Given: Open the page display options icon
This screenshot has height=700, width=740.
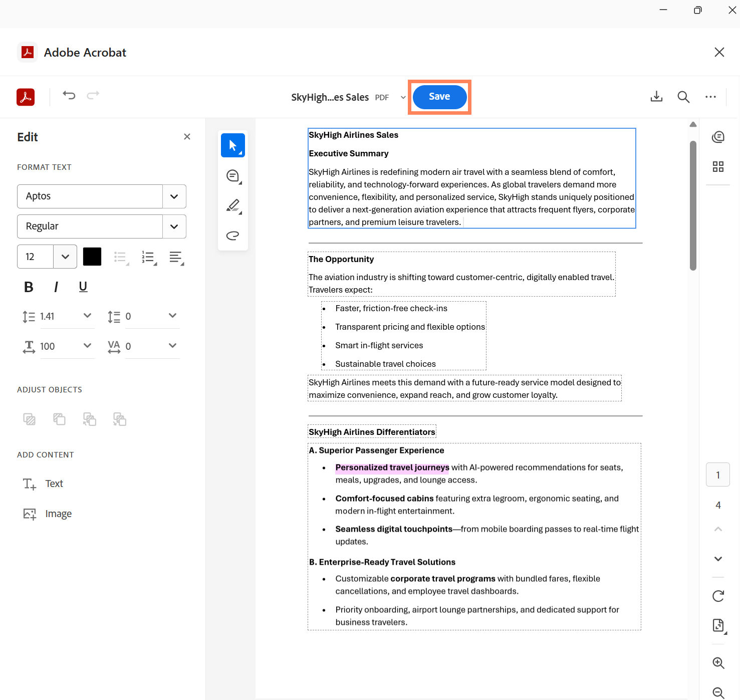Looking at the screenshot, I should (719, 625).
